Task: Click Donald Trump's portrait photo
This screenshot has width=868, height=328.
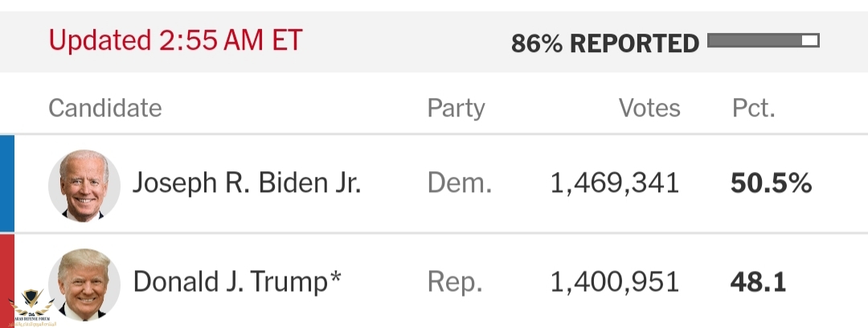Action: point(84,285)
